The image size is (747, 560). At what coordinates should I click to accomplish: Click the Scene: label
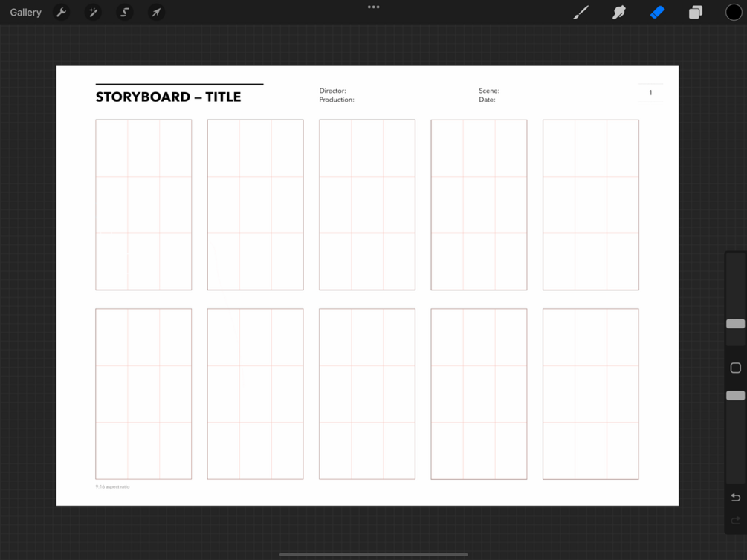489,91
